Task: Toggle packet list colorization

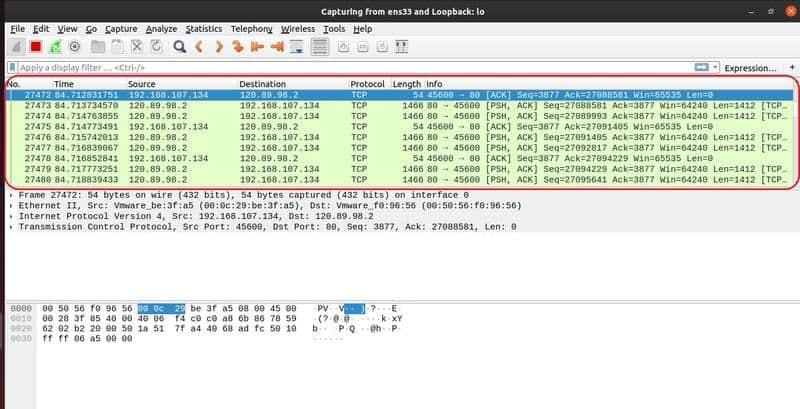Action: [x=319, y=46]
